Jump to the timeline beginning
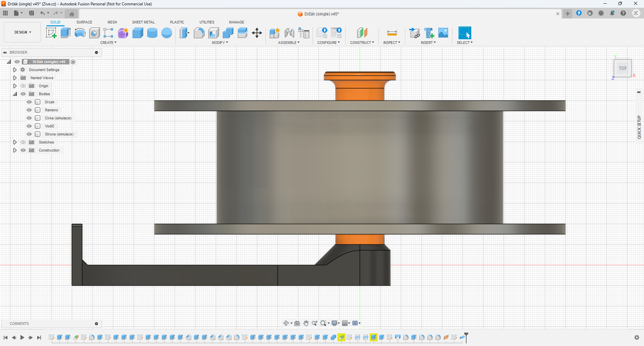This screenshot has width=644, height=346. point(5,337)
